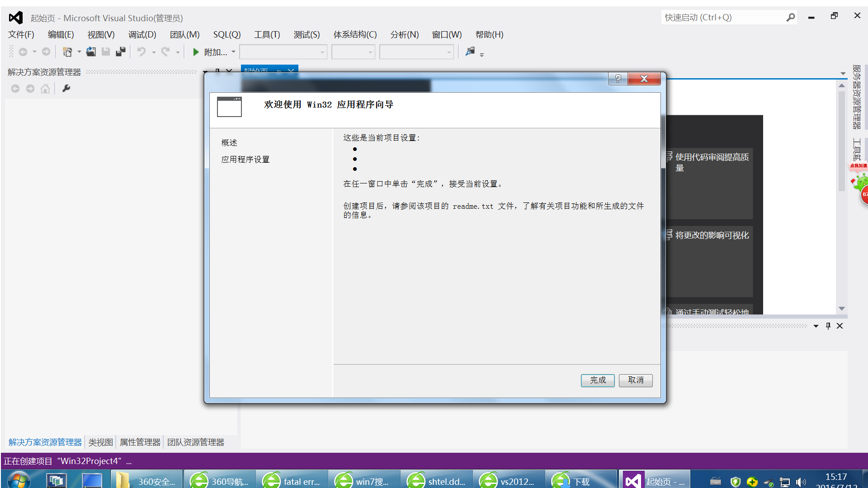The width and height of the screenshot is (868, 488).
Task: Click the start page scrollbar up arrow
Action: tap(842, 85)
